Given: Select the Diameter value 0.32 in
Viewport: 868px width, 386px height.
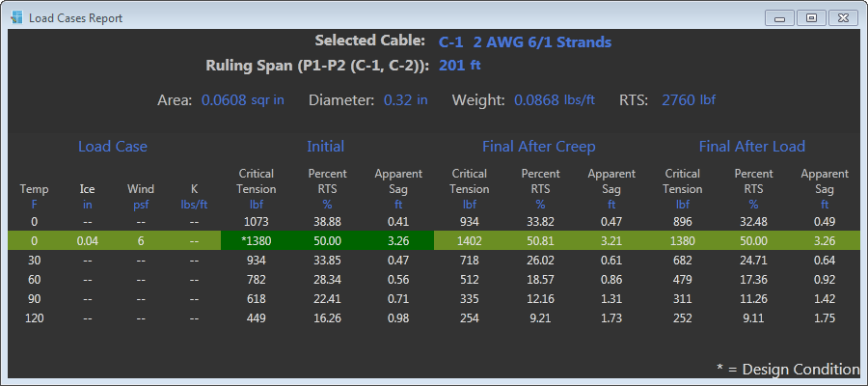Looking at the screenshot, I should [405, 100].
